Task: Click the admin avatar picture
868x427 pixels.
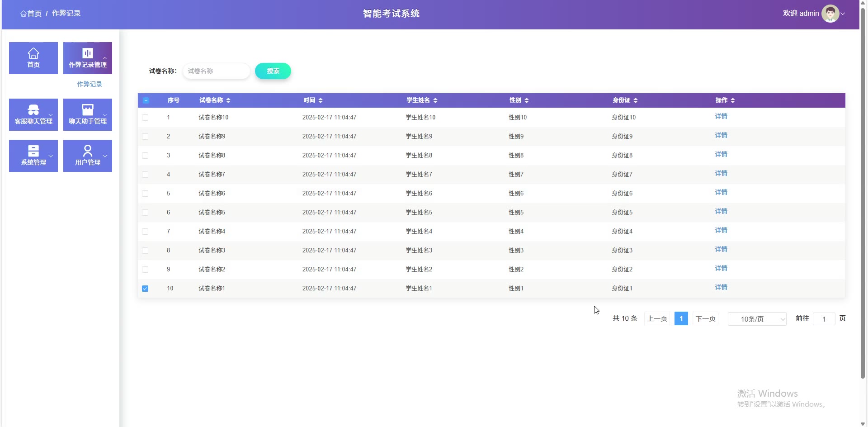Action: click(x=830, y=14)
